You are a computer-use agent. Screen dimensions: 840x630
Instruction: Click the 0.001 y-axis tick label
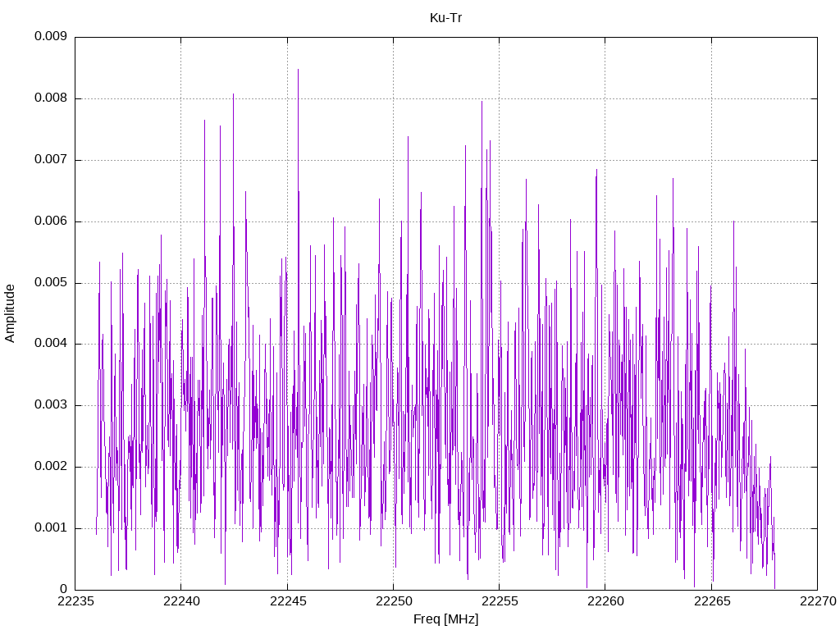point(51,527)
